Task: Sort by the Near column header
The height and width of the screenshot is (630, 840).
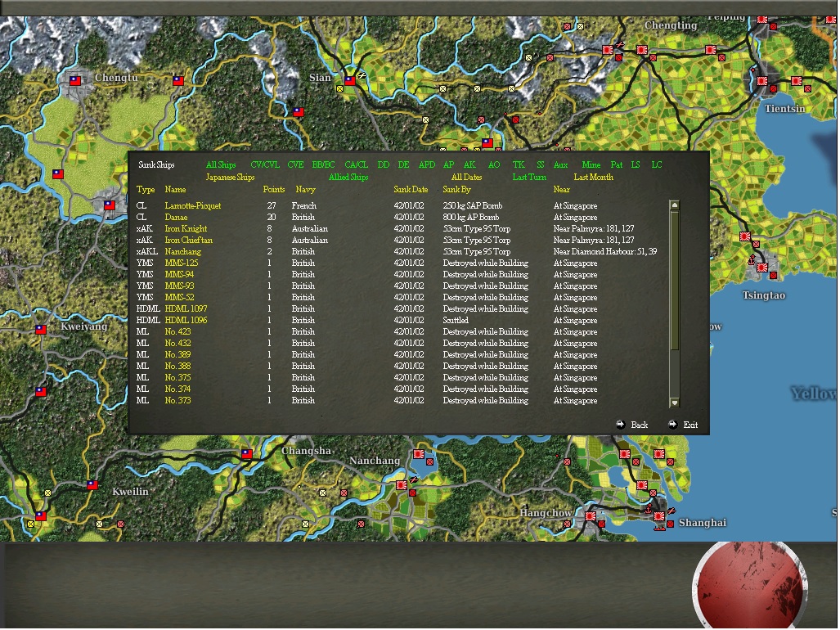Action: coord(561,190)
